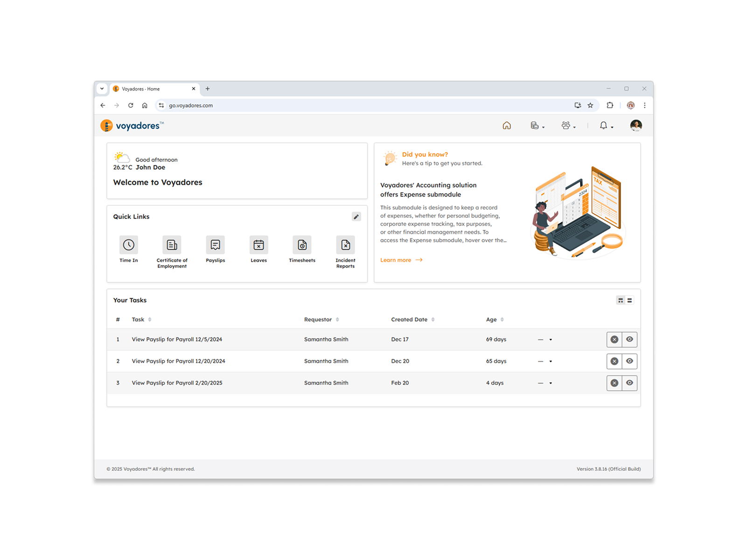Click the 'Feb 20' created date cell
The width and height of the screenshot is (747, 560).
pyautogui.click(x=400, y=383)
